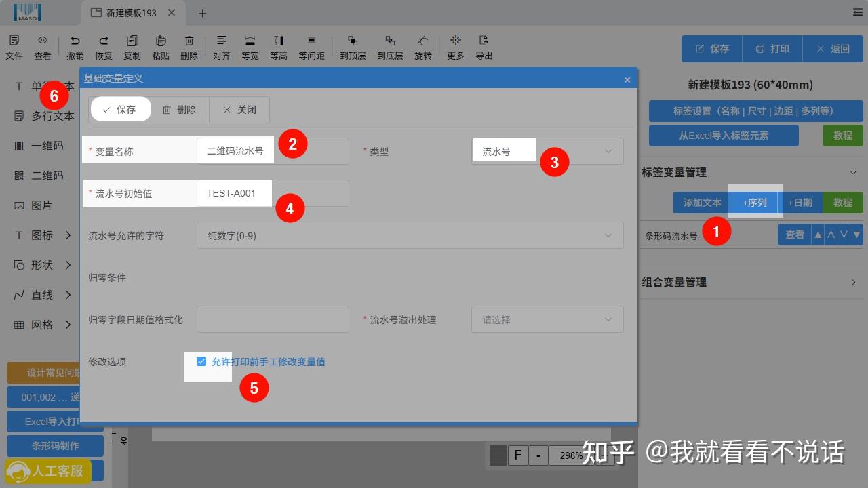This screenshot has height=488, width=868.
Task: Close the 基础变量定义 dialog with X
Action: (x=627, y=79)
